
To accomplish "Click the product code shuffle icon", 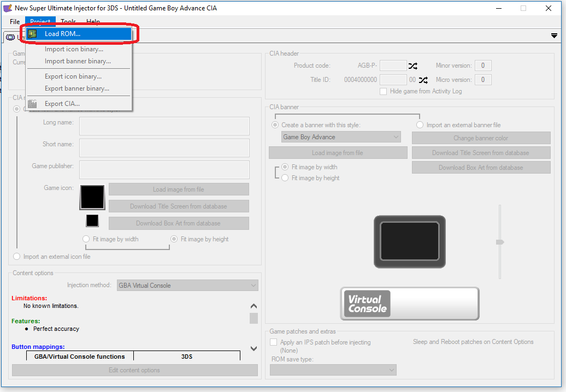I will pos(414,66).
